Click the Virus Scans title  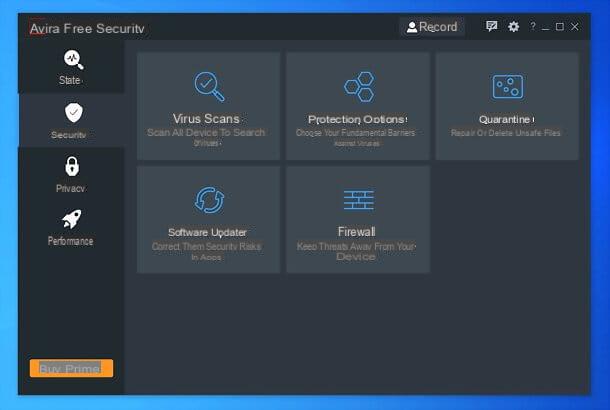(x=206, y=118)
